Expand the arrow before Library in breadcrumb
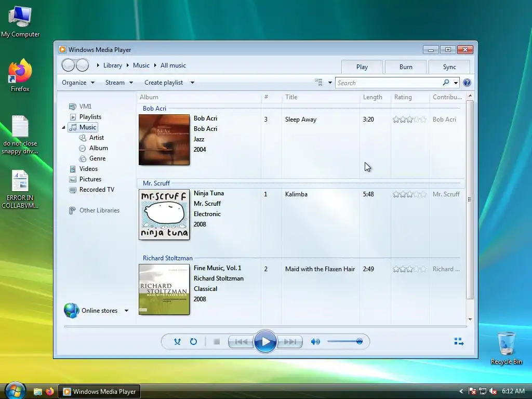This screenshot has height=399, width=532. pos(98,65)
